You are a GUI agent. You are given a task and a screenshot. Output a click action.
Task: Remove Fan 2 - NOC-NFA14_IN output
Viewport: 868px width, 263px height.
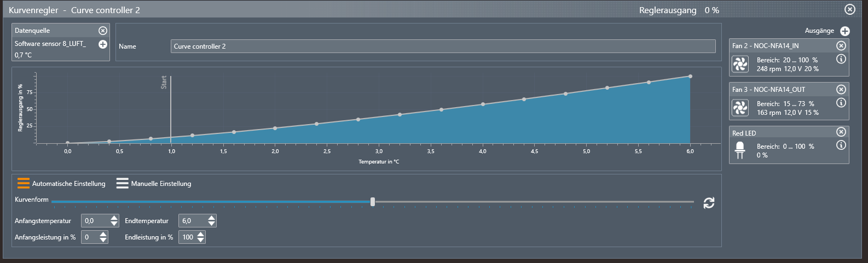tap(841, 46)
